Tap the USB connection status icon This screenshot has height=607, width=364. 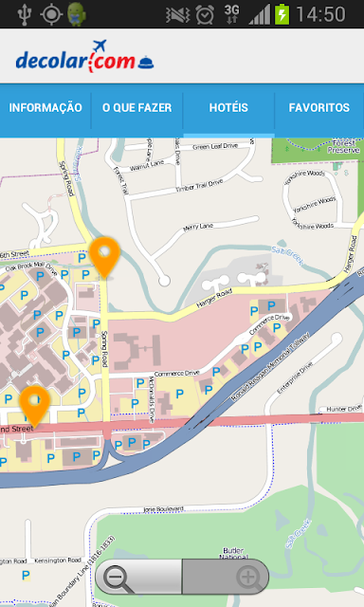point(24,14)
